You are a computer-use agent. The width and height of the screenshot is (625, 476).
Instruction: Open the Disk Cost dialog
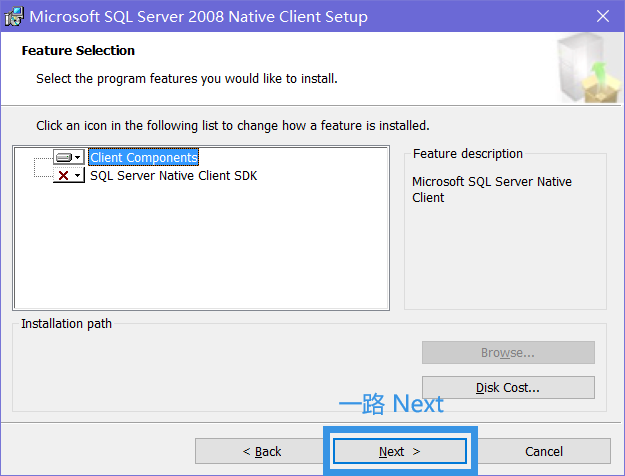[x=508, y=387]
